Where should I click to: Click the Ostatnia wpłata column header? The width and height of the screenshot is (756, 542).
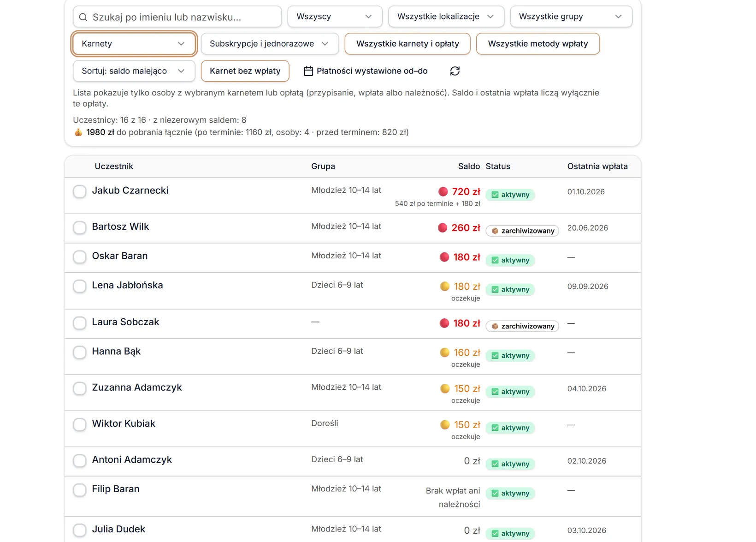[597, 167]
